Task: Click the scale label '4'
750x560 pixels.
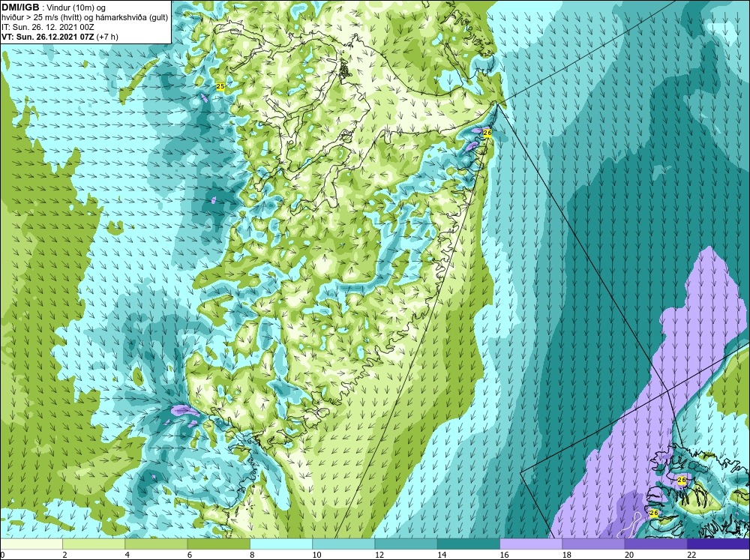Action: (x=127, y=555)
